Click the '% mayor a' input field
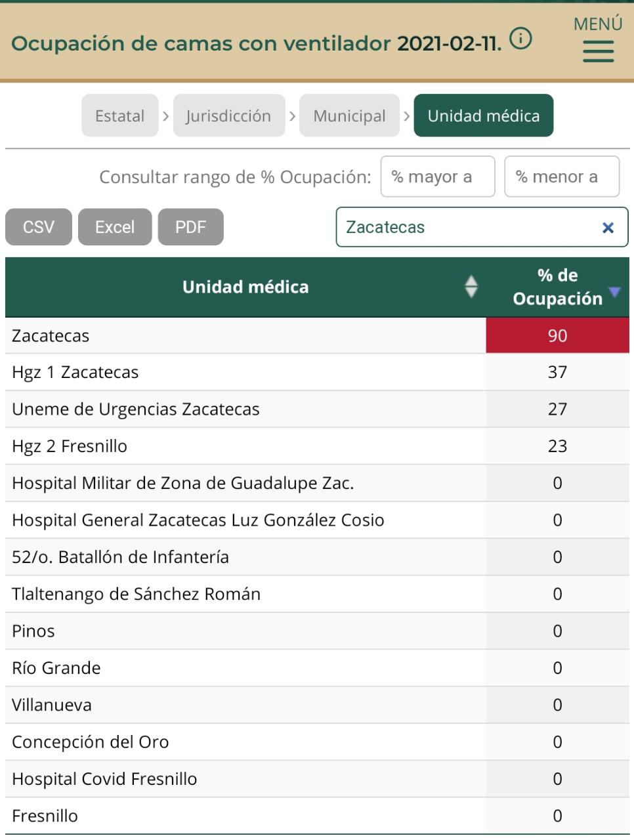 tap(437, 177)
